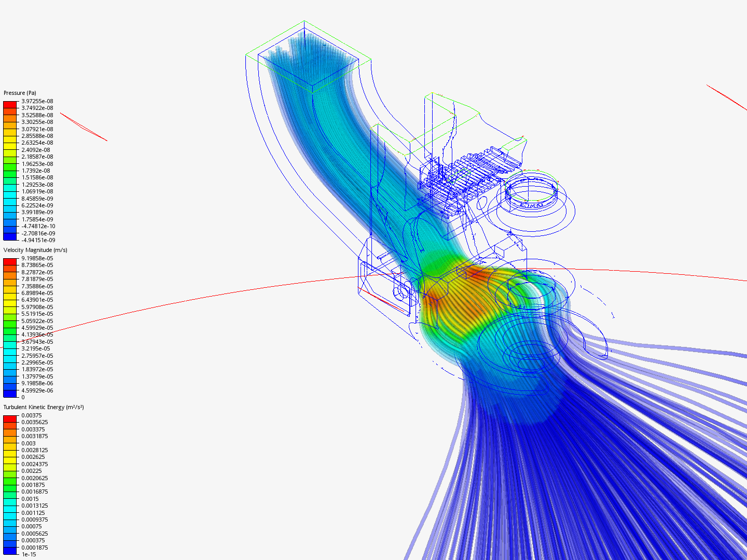The image size is (747, 560).
Task: Pick the red swatch in the Velocity Magnitude legend
Action: click(10, 262)
